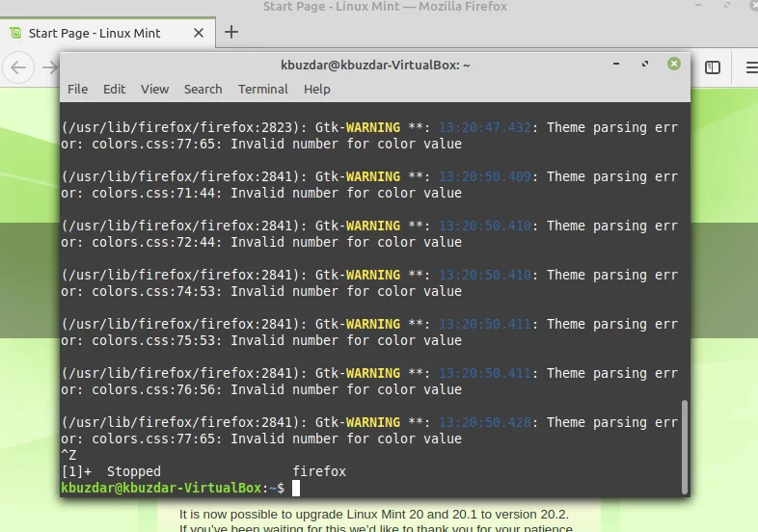Click text colors.css:71:44 in terminal
758x532 pixels.
152,194
